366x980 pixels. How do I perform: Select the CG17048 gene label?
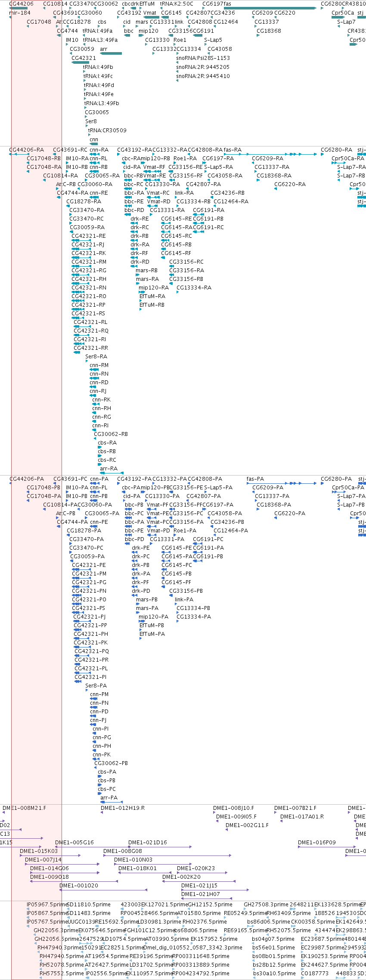(39, 22)
